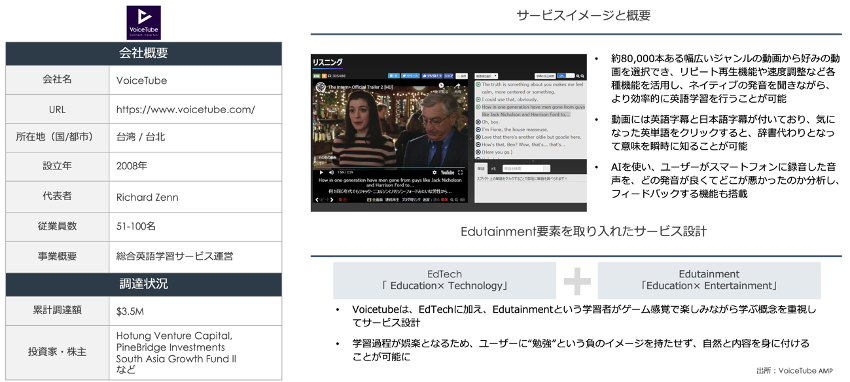The image size is (850, 382).
Task: Switch to the リスニング tab
Action: click(327, 62)
